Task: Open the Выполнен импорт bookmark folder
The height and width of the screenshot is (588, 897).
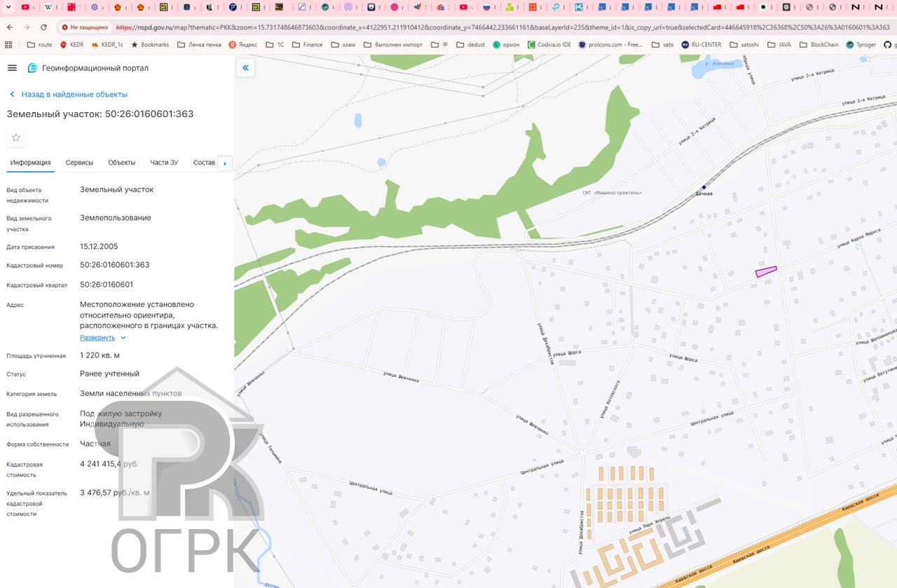Action: [393, 44]
